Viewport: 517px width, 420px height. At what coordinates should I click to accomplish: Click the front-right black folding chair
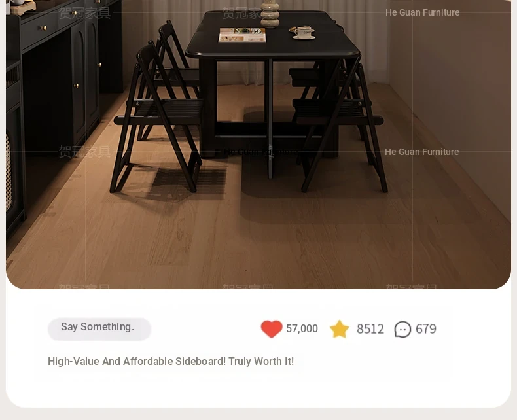(340, 125)
